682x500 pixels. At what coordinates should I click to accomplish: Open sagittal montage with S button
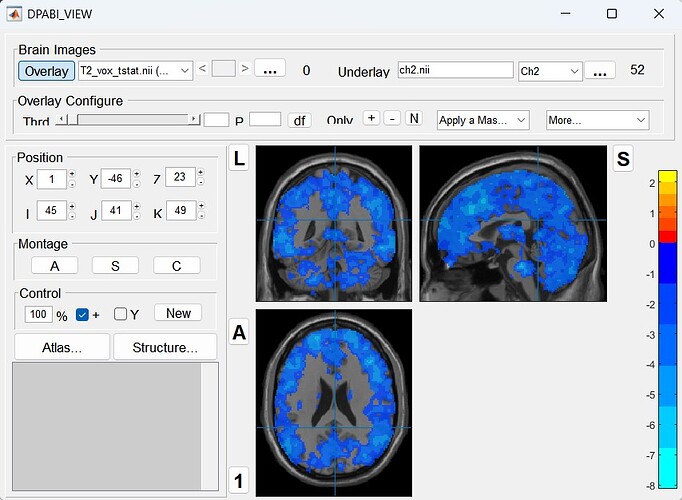pyautogui.click(x=115, y=265)
